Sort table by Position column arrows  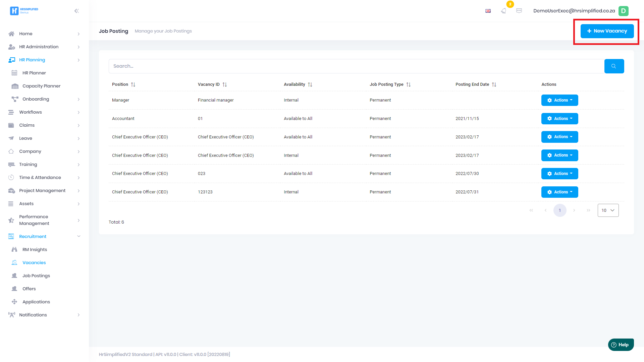(133, 84)
